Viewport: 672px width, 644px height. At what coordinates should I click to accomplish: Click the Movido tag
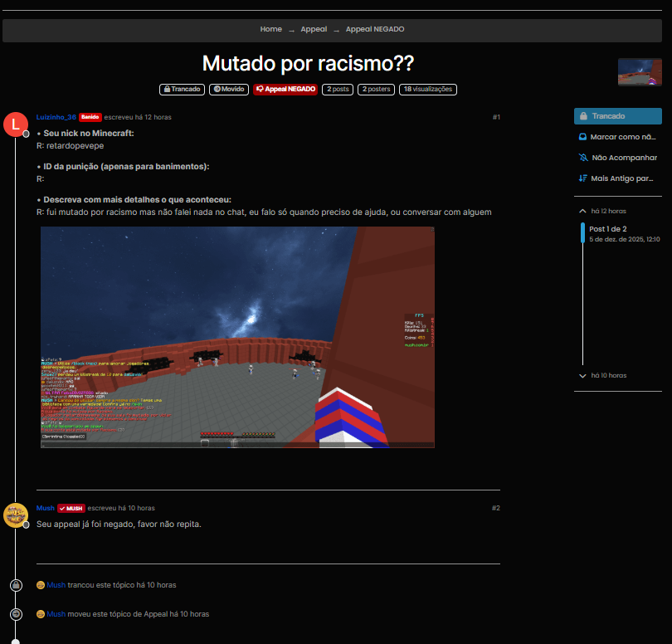(229, 89)
